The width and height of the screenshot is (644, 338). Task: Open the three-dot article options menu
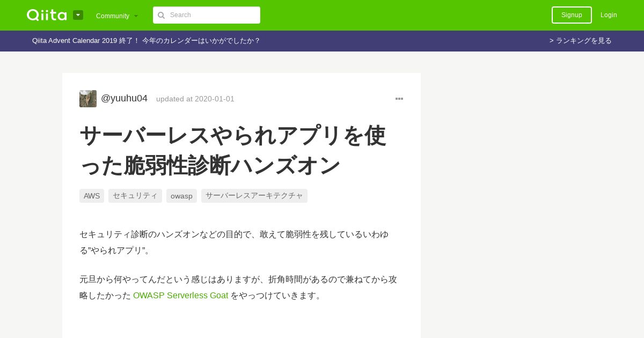point(399,99)
